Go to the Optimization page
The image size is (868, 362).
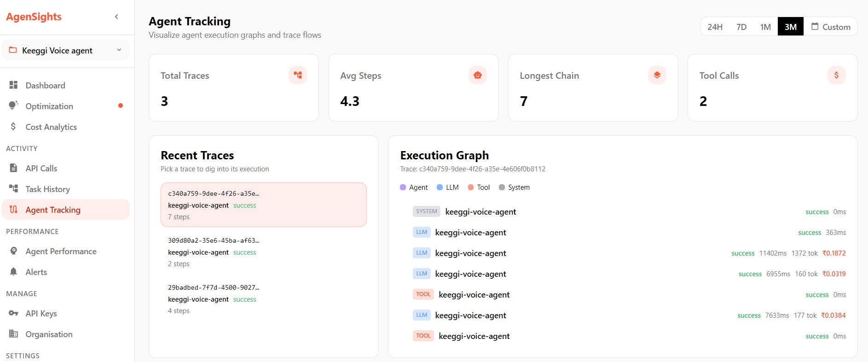[65, 106]
